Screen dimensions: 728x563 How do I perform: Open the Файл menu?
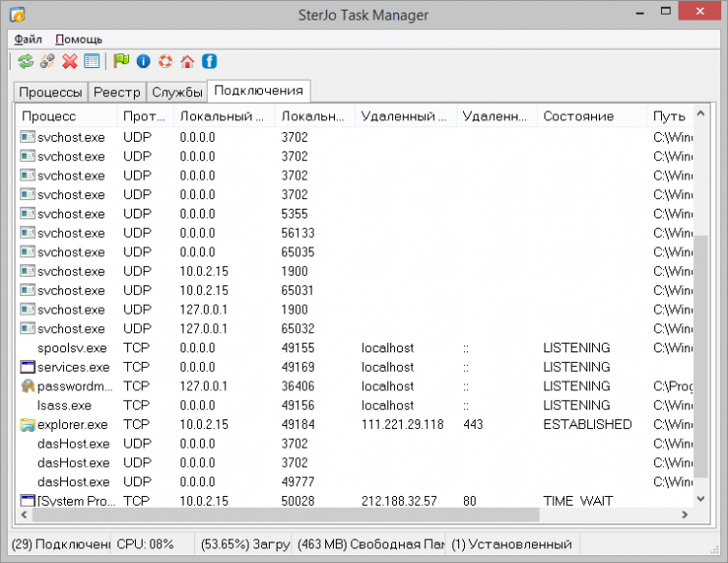(28, 40)
